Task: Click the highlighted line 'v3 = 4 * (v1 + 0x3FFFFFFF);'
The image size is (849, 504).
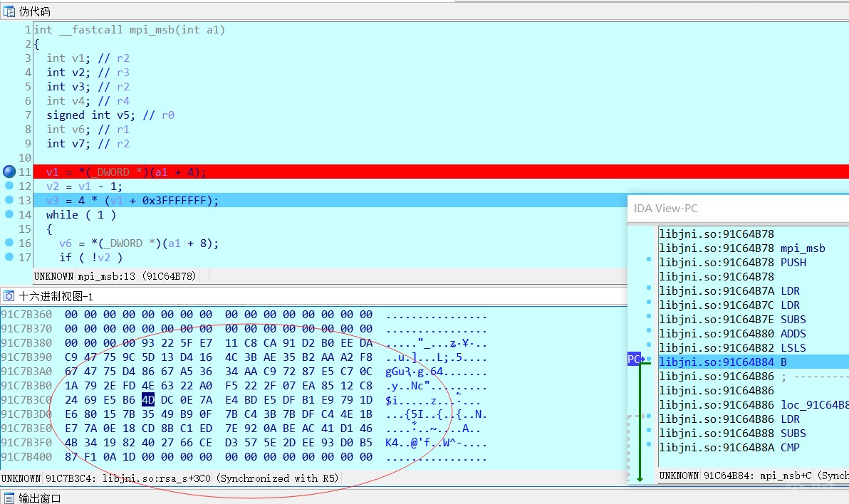Action: (132, 200)
